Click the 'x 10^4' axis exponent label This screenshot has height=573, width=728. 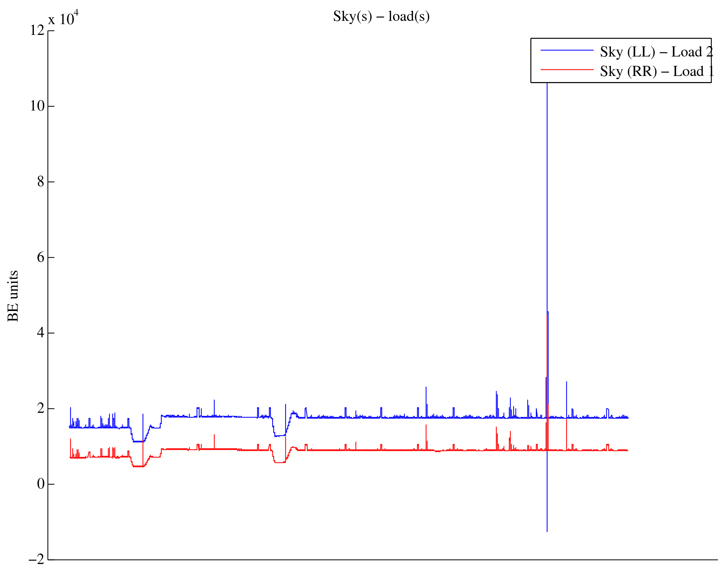(63, 18)
